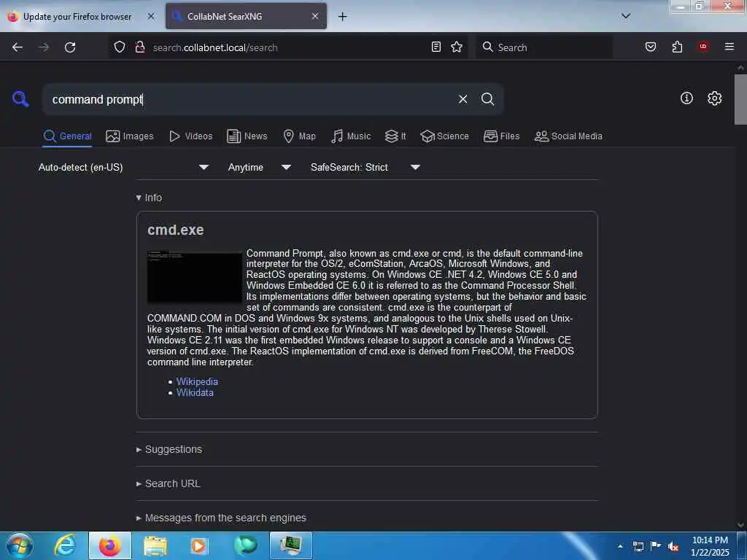Click in the SearXNG query input field
Screen dimensions: 747x560
coord(250,99)
